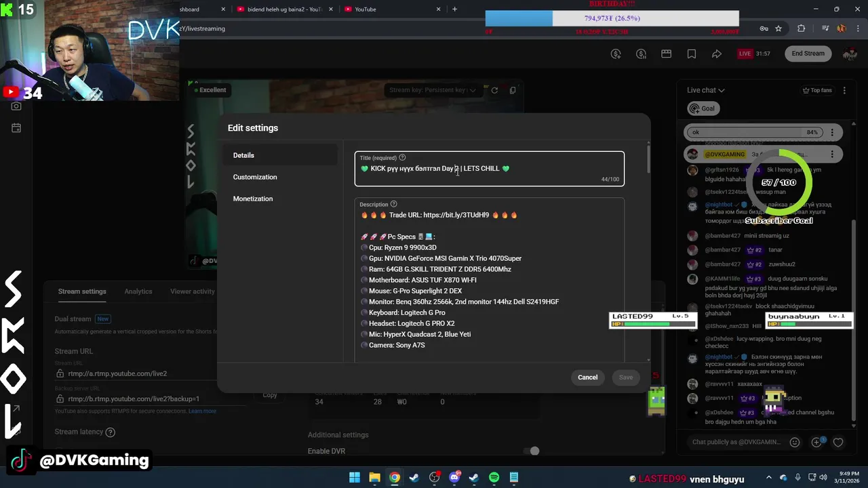The width and height of the screenshot is (868, 488).
Task: Select the Details tab in Edit settings
Action: point(280,155)
